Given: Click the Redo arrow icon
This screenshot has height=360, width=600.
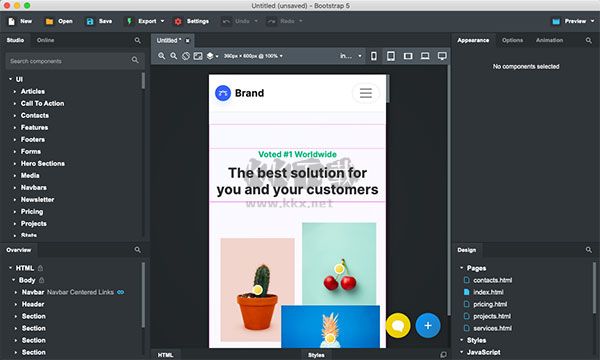Looking at the screenshot, I should 271,21.
